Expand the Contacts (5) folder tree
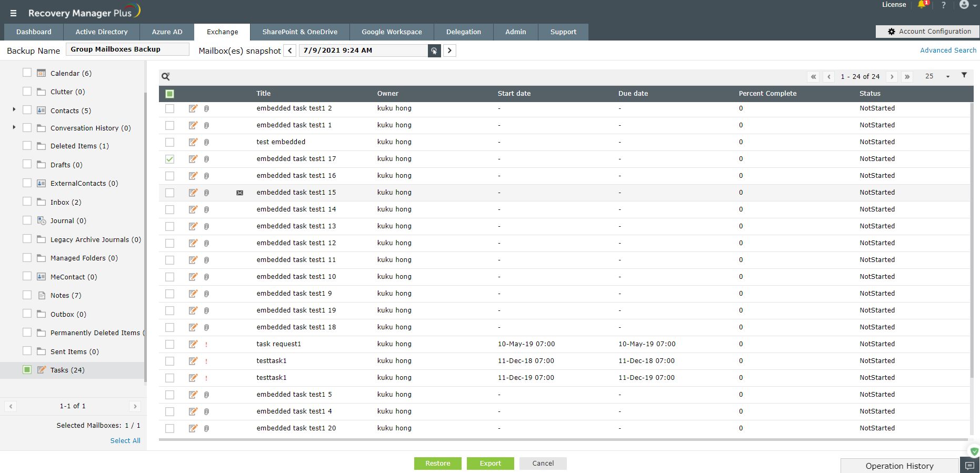This screenshot has width=980, height=473. pos(14,110)
